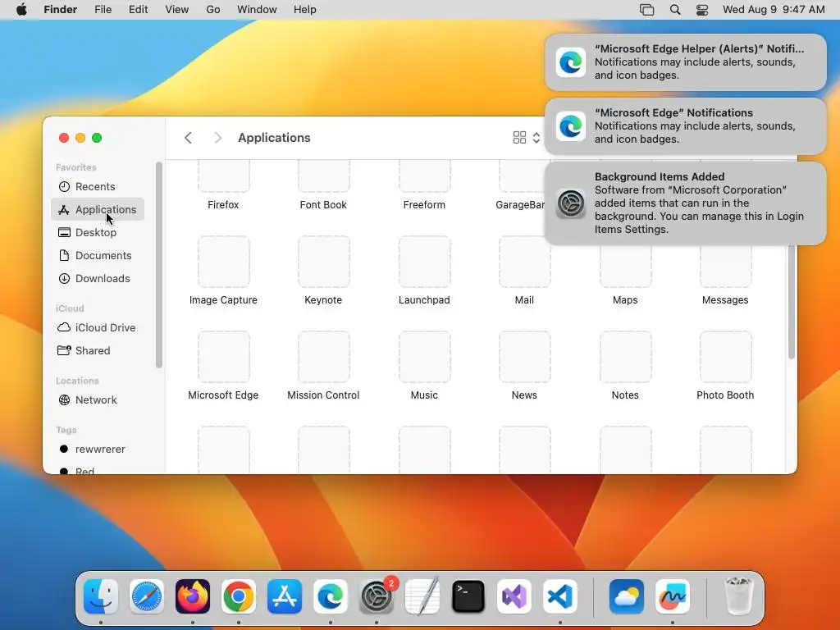Open the Microsoft Edge Helper (Alerts) notification
840x630 pixels.
[x=686, y=62]
